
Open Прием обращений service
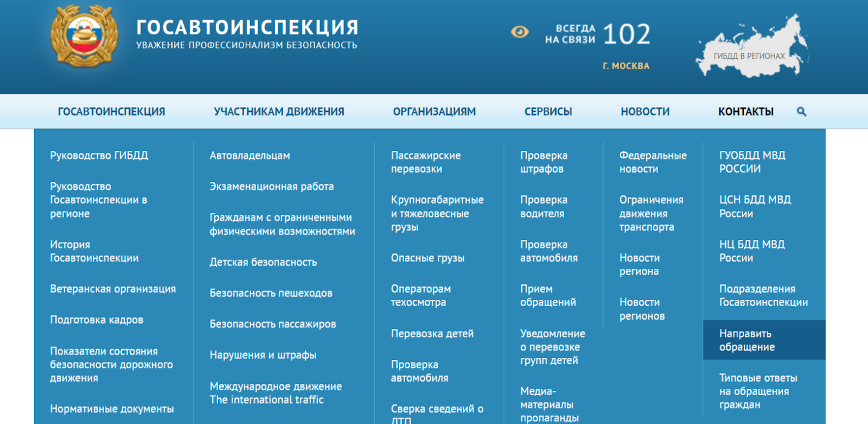(548, 296)
